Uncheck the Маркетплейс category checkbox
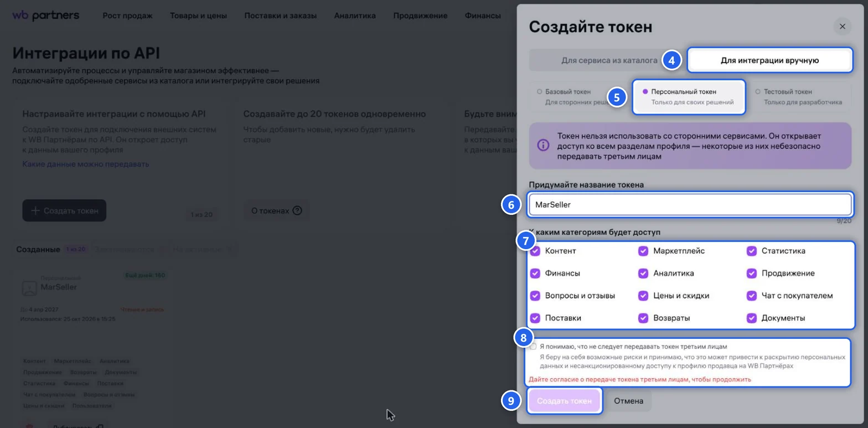This screenshot has width=868, height=428. click(x=643, y=251)
